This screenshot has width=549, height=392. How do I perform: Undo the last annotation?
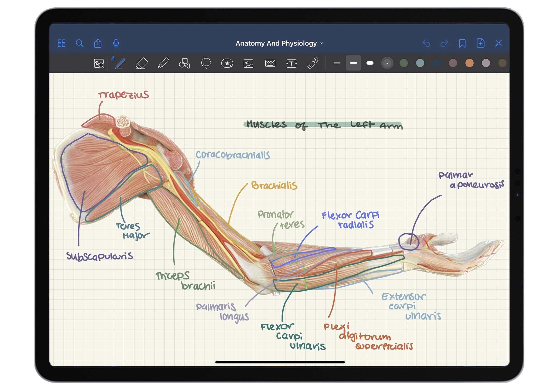tap(427, 43)
